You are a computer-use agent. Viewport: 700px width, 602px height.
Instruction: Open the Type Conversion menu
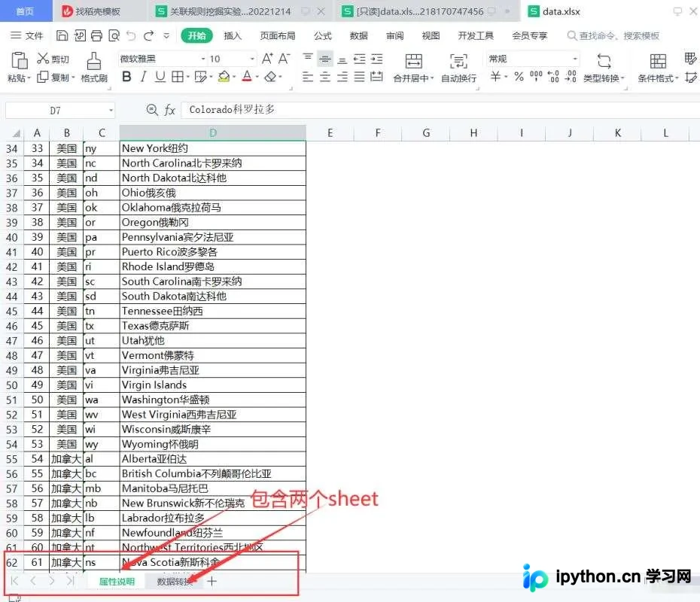click(x=604, y=68)
